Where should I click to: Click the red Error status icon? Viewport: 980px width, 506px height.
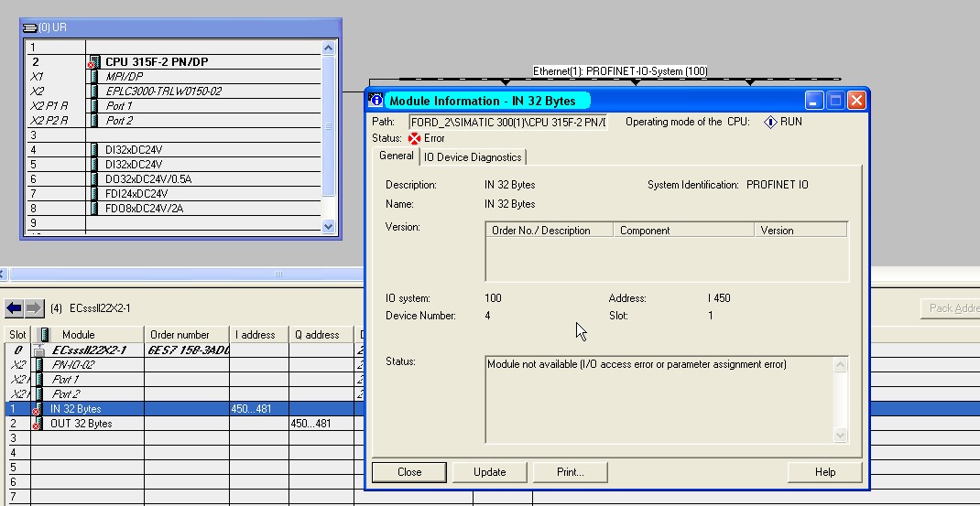(x=414, y=139)
